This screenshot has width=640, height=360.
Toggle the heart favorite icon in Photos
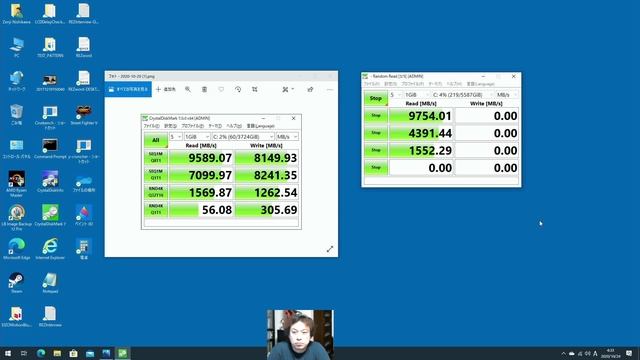coord(221,89)
